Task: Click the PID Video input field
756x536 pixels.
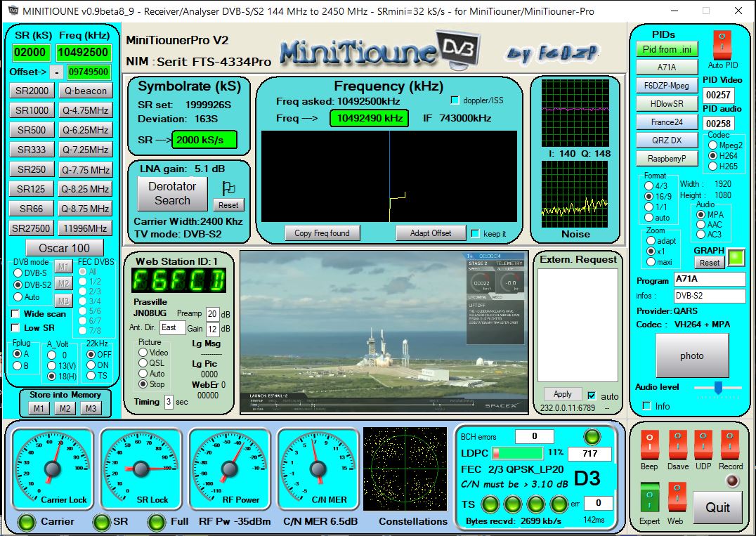Action: [718, 95]
